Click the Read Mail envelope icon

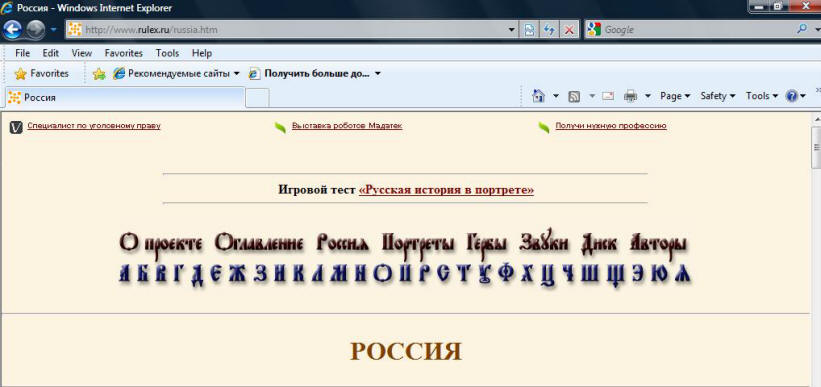coord(608,96)
